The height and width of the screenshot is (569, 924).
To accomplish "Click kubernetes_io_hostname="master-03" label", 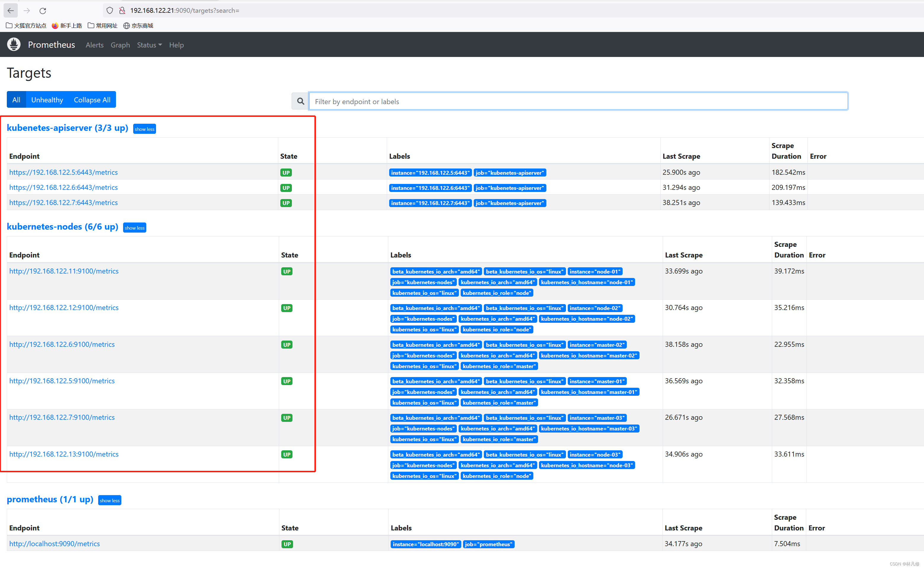I will pos(589,429).
